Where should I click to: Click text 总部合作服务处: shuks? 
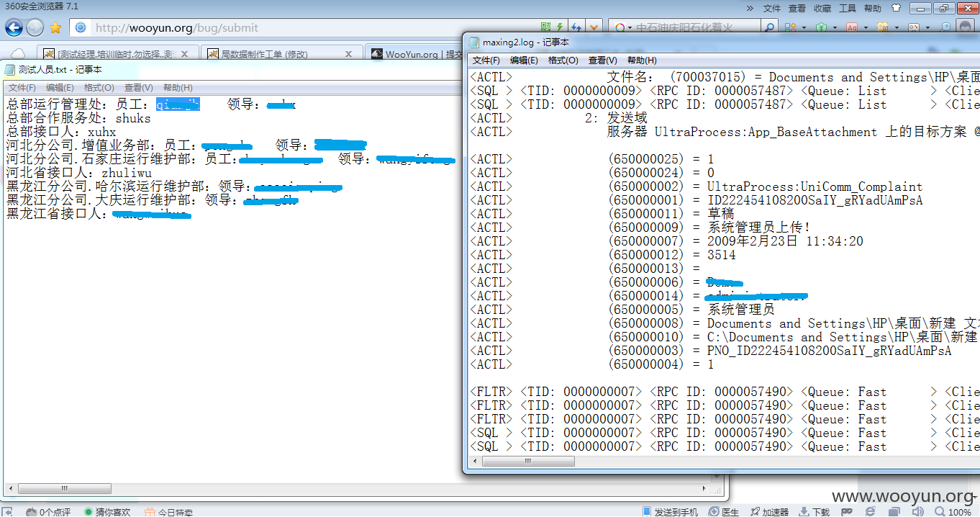click(x=78, y=118)
